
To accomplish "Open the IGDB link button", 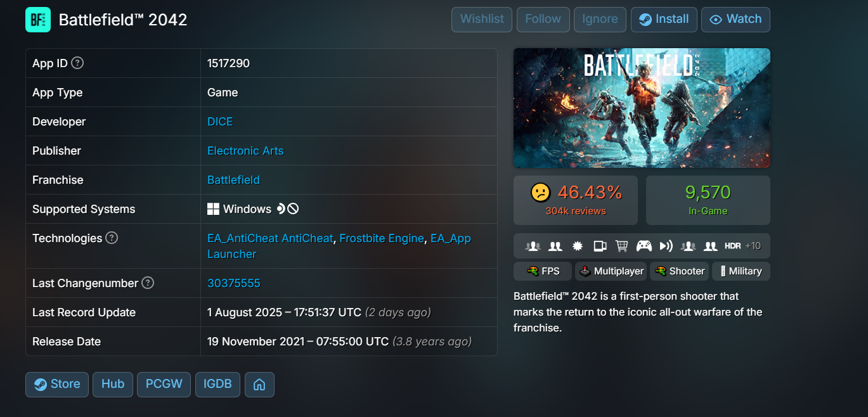I will click(217, 385).
